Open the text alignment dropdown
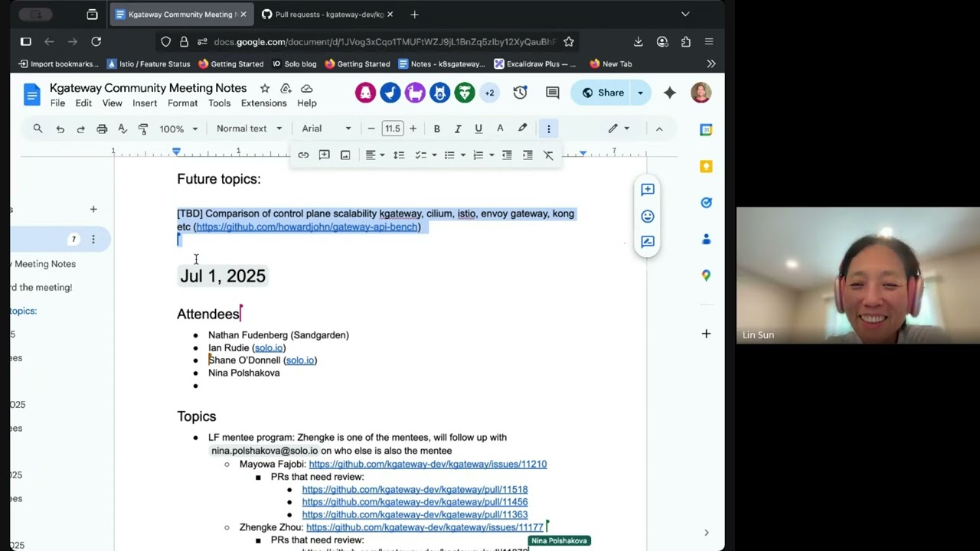 (374, 155)
